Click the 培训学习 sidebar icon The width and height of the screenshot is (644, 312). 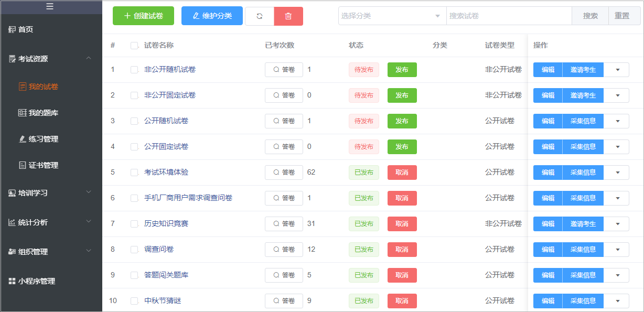[12, 193]
